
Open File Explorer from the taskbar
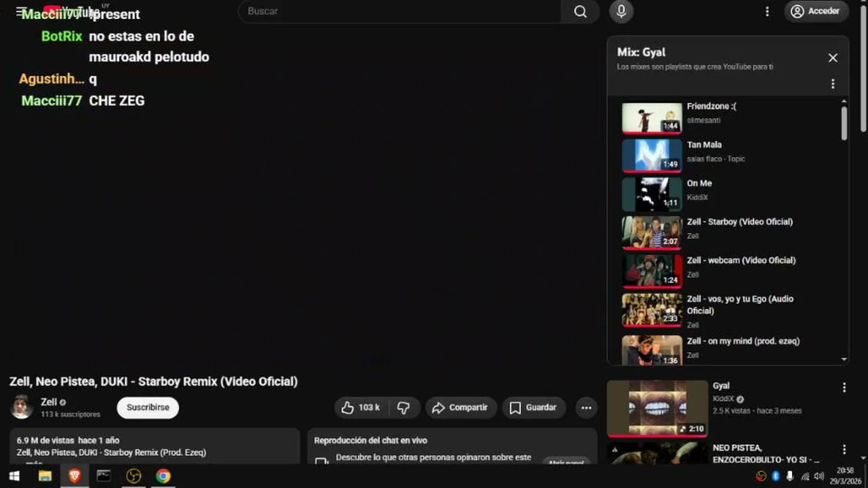pyautogui.click(x=45, y=476)
